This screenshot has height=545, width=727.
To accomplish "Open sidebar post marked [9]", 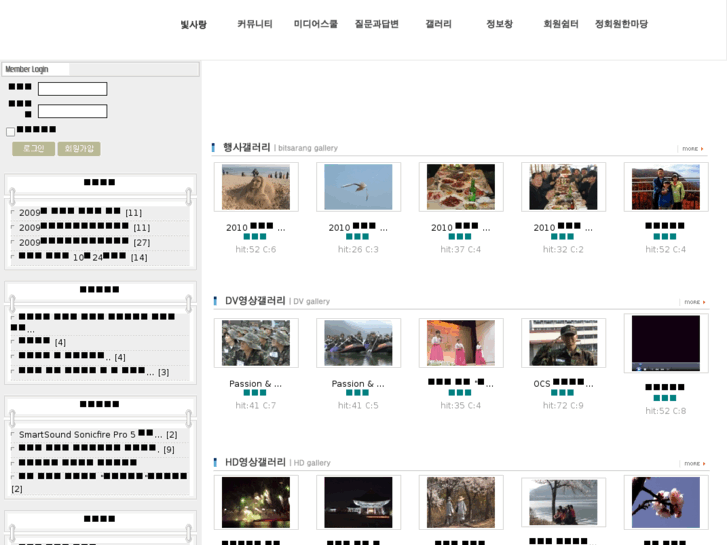I will [96, 449].
